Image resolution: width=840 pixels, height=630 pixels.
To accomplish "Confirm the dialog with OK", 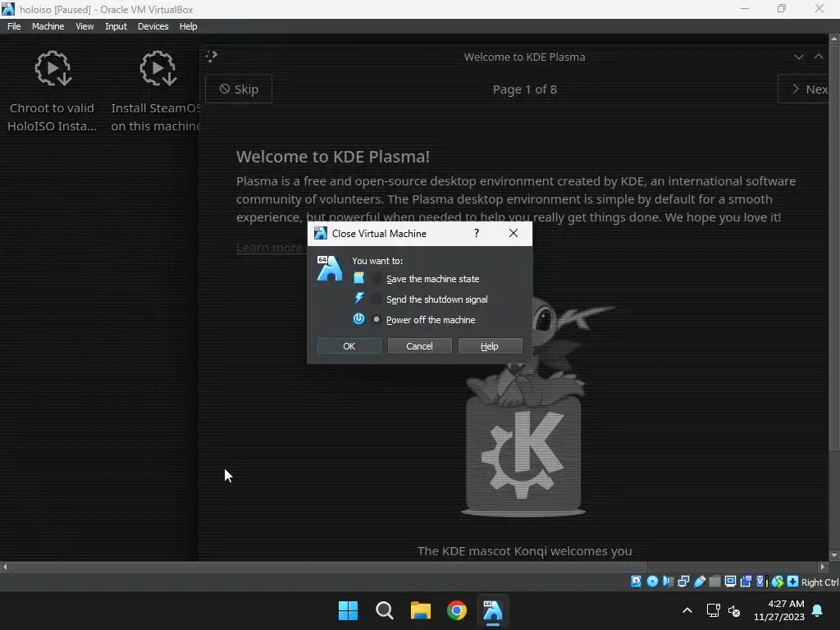I will [x=349, y=346].
